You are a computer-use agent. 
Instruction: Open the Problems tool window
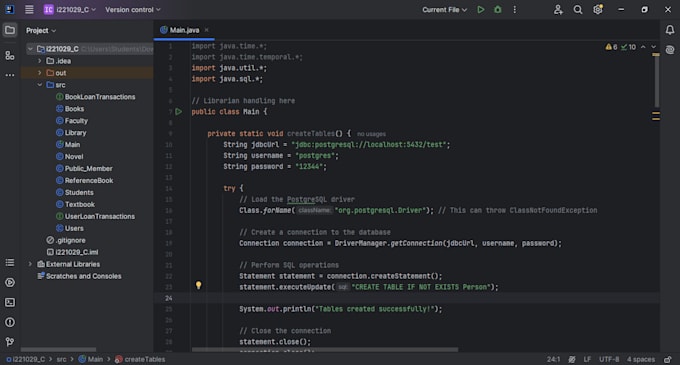point(10,322)
